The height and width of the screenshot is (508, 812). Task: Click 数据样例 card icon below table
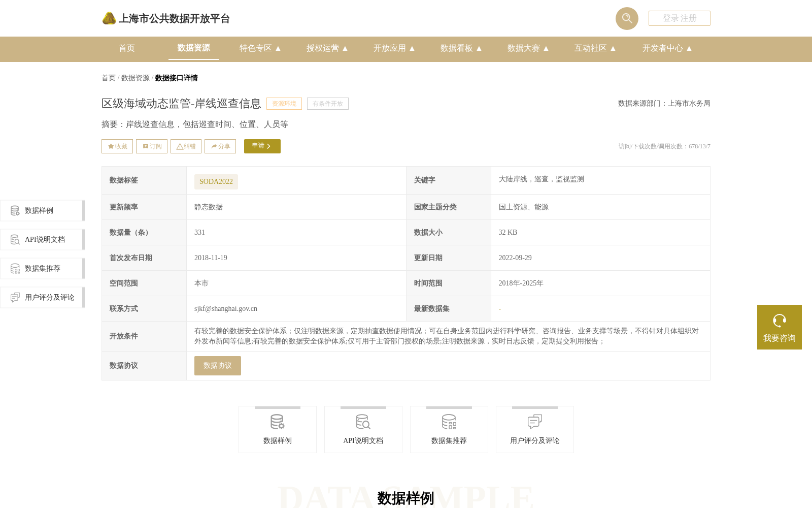tap(278, 422)
